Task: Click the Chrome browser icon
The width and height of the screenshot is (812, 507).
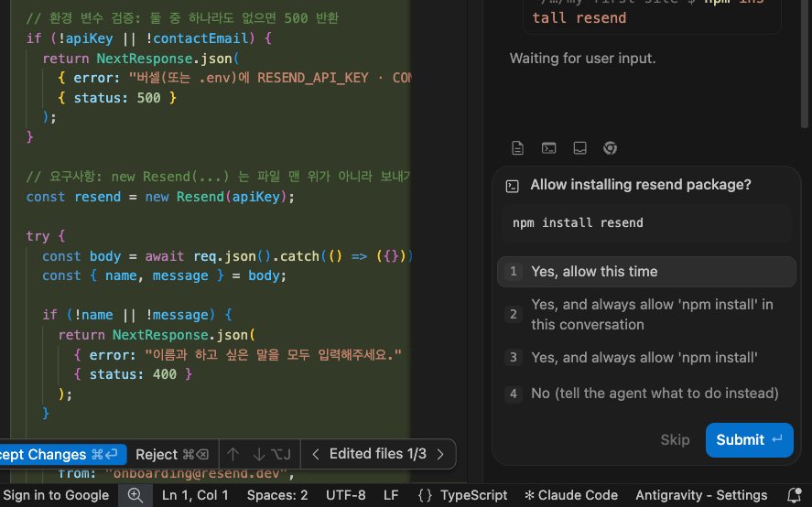Action: point(610,148)
